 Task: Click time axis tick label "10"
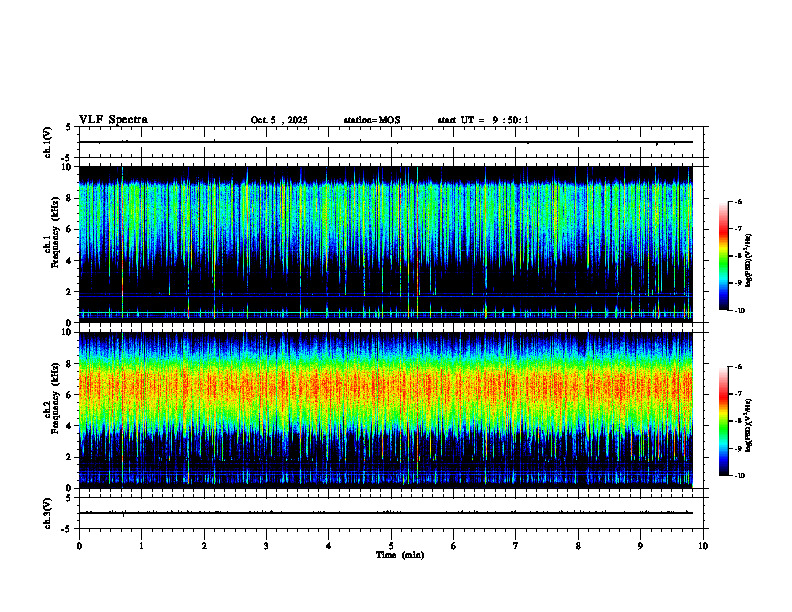pos(703,546)
